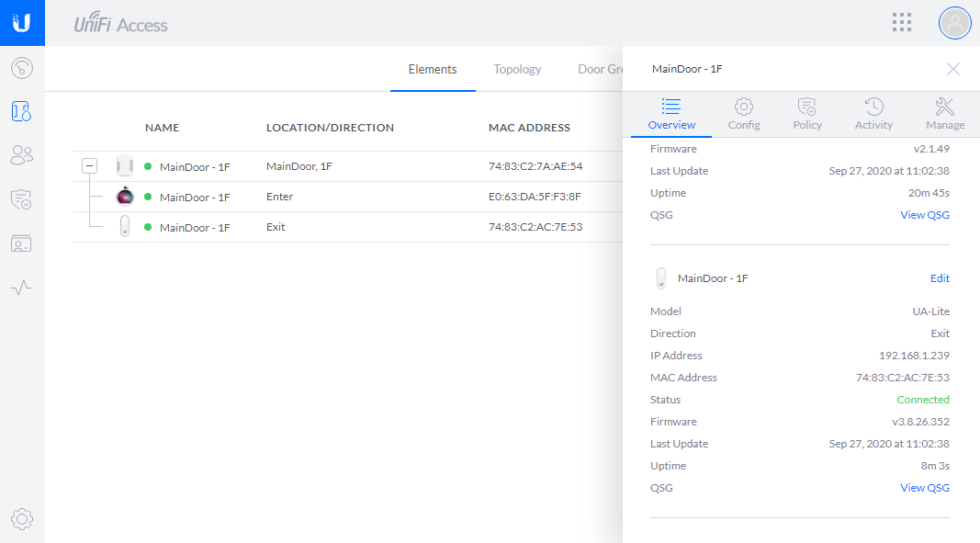Select the MainDoor - 1F Exit row

coord(347,227)
